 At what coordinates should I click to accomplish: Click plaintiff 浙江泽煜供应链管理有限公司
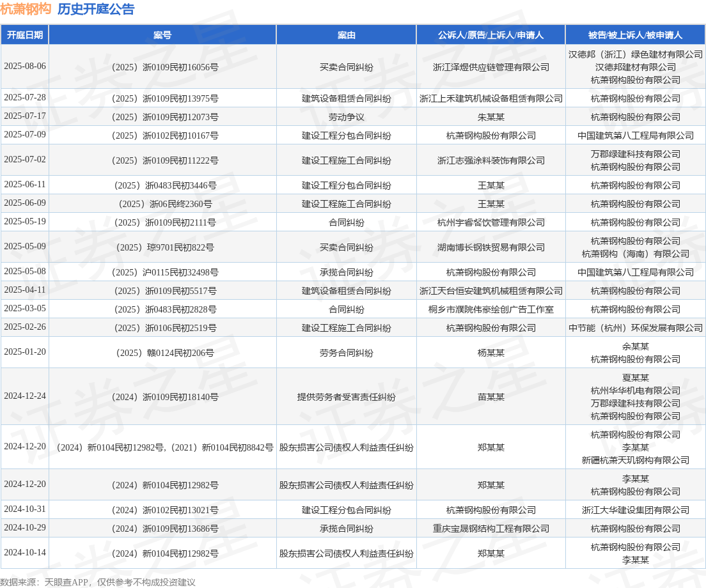point(490,67)
